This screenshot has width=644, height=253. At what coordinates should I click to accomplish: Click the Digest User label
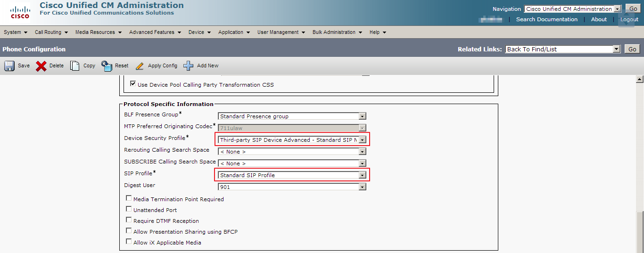pyautogui.click(x=140, y=185)
